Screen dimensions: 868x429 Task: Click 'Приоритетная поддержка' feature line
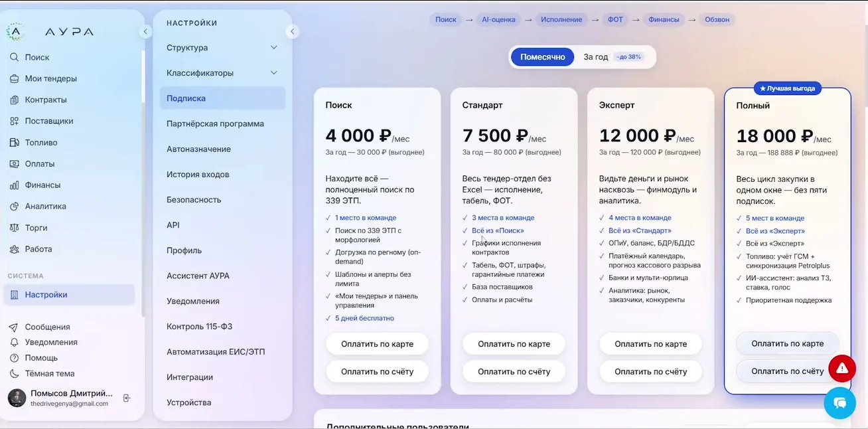(x=788, y=300)
